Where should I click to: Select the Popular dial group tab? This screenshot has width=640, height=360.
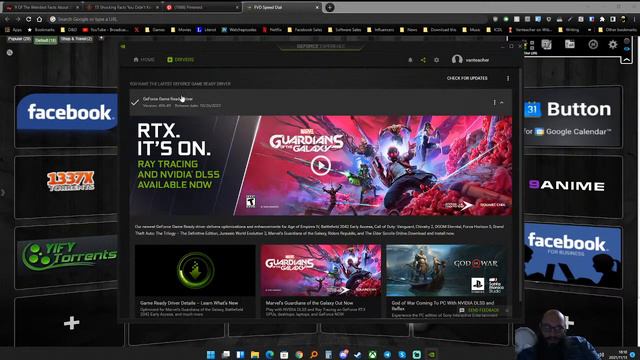pos(19,39)
